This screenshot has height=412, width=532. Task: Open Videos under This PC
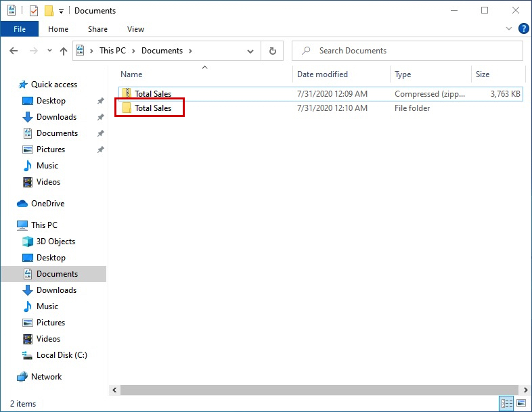tap(48, 339)
